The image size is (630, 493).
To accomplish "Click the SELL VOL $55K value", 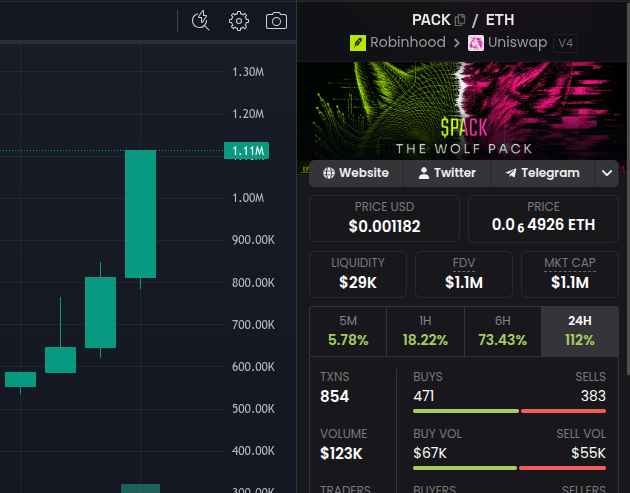I will [x=588, y=453].
